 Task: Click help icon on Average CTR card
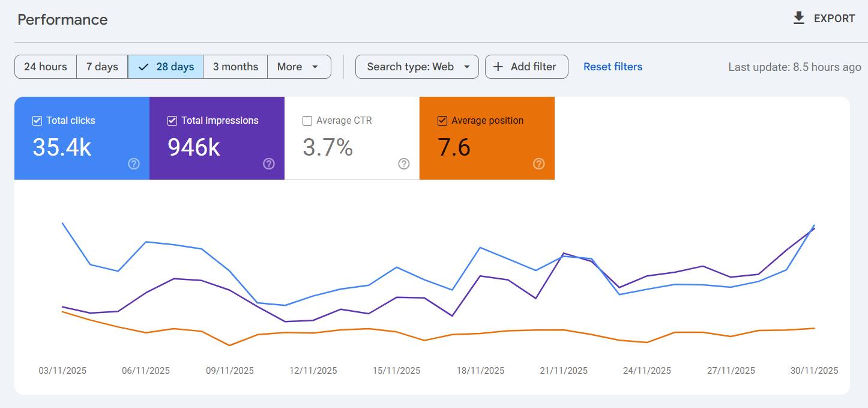(404, 163)
